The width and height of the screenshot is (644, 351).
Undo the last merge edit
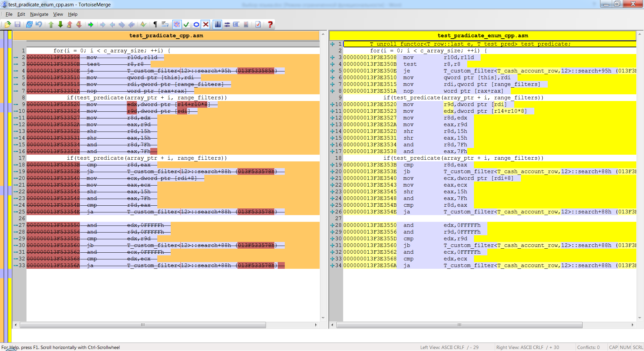pos(39,24)
